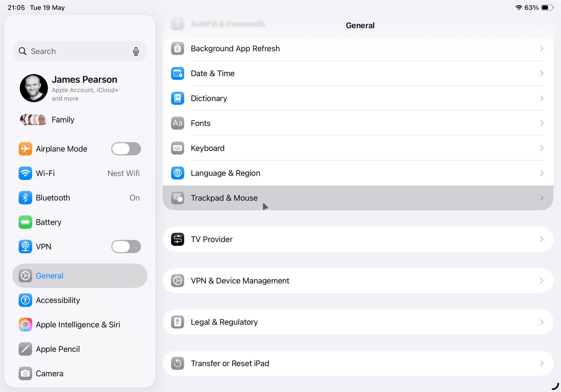Open the Keyboard row chevron
This screenshot has width=561, height=392.
coord(542,148)
